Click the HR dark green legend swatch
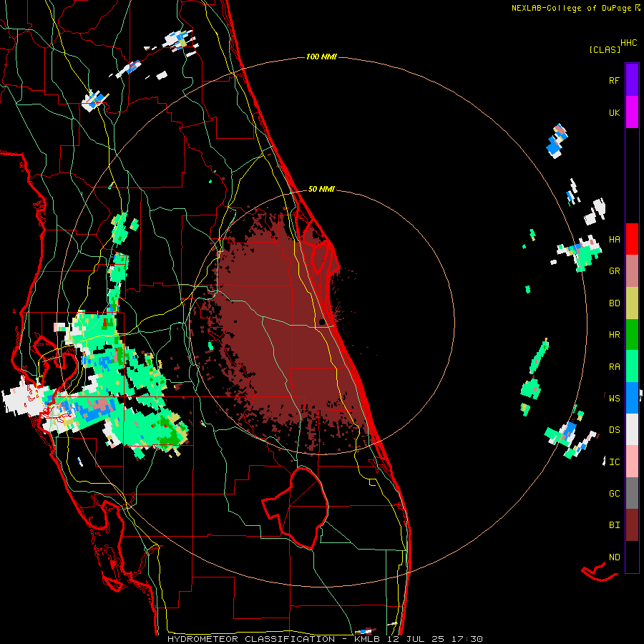Screen dimensions: 644x644 point(632,335)
